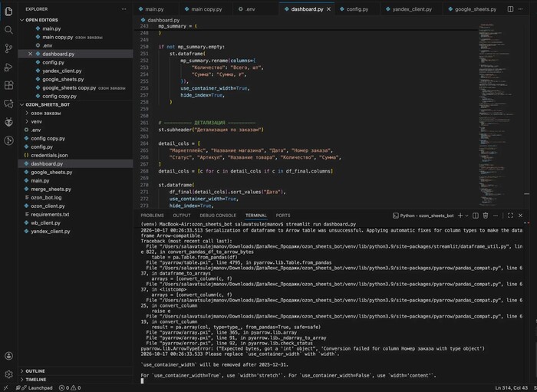The image size is (537, 392).
Task: Open the Search view in the activity bar
Action: click(x=9, y=30)
